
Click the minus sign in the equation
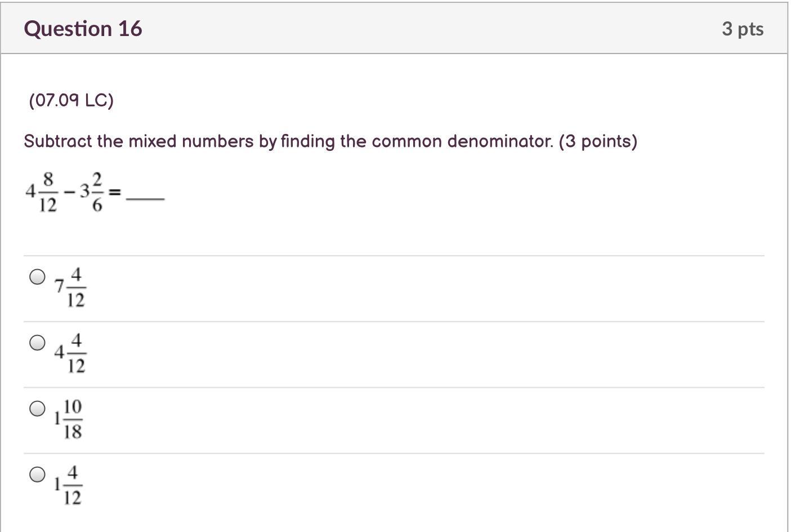click(x=69, y=193)
